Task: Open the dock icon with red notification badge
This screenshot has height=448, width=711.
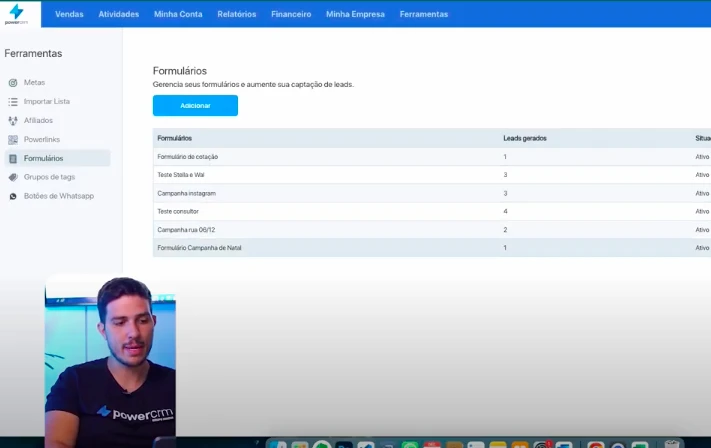Action: pyautogui.click(x=542, y=444)
